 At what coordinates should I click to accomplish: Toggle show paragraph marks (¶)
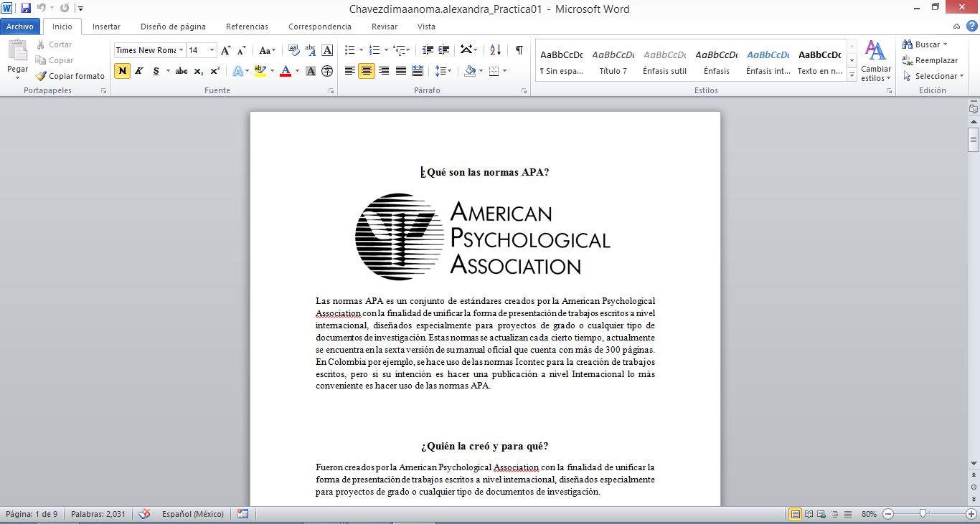click(x=519, y=50)
